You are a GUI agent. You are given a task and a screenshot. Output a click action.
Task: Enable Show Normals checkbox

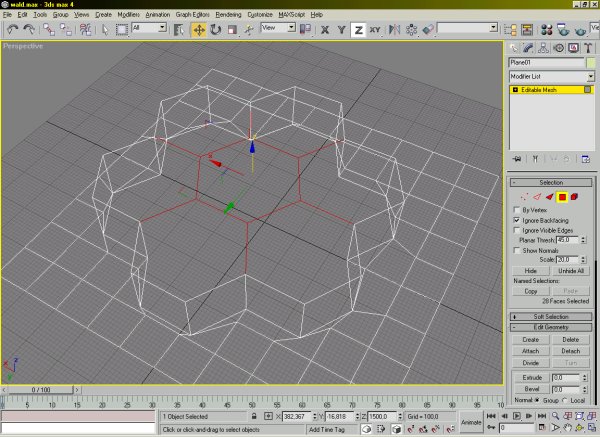[516, 250]
